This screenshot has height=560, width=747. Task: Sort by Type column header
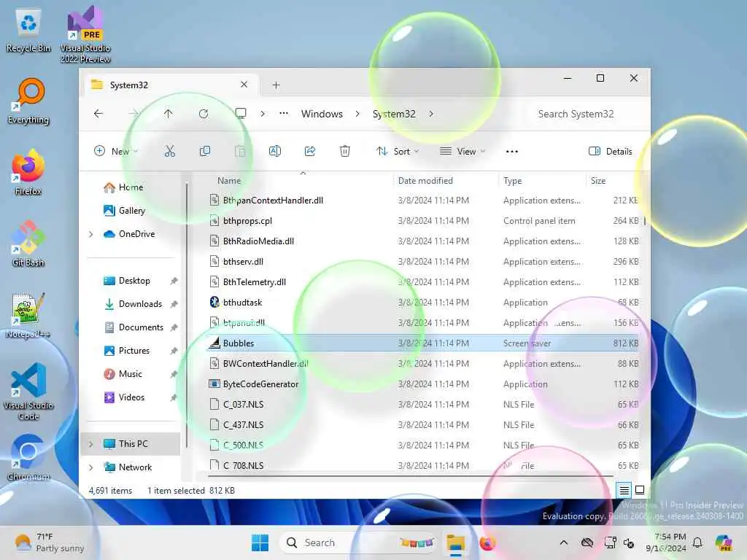pos(513,181)
